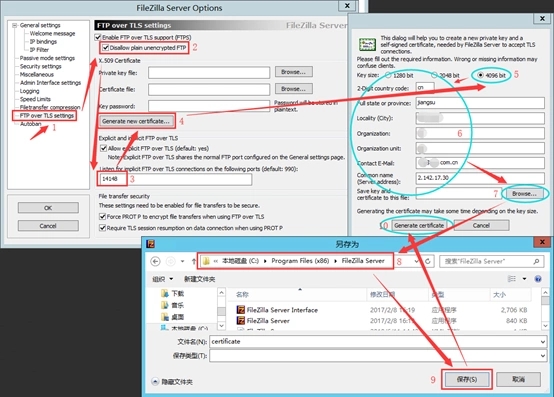Click the Key password field

pos(209,106)
